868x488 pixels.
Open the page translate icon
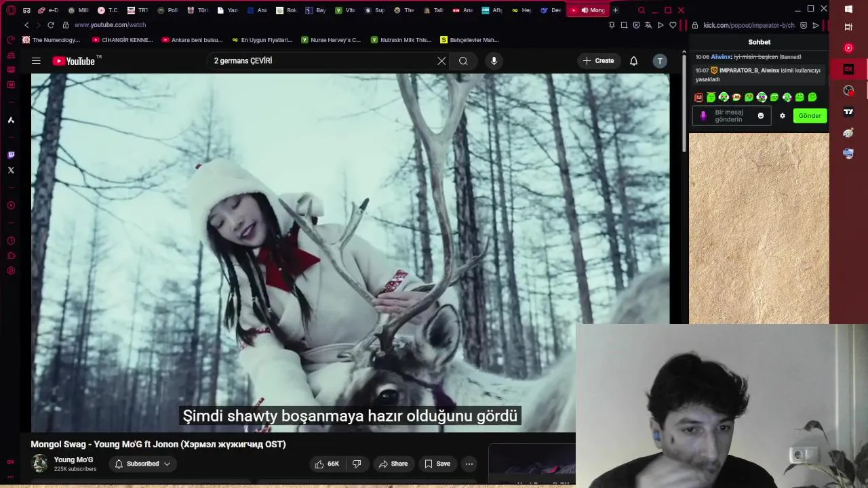coord(648,25)
